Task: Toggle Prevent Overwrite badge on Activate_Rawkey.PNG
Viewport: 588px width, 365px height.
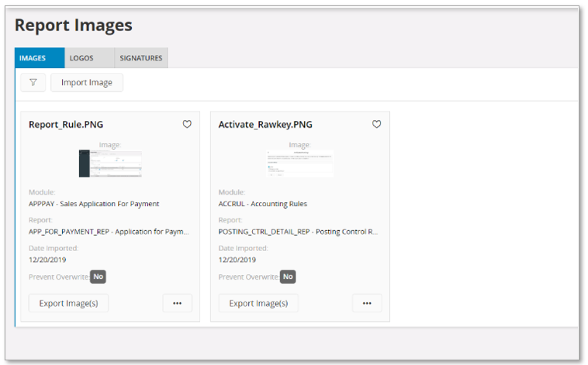Action: pyautogui.click(x=288, y=277)
